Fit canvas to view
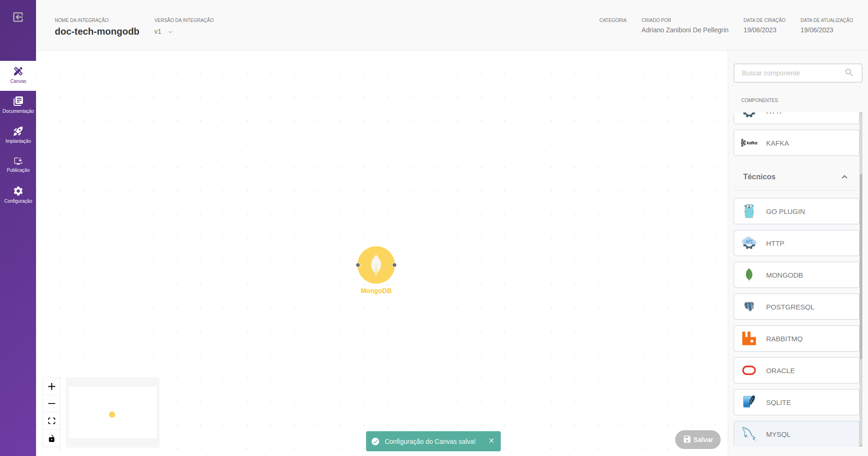 pos(51,421)
